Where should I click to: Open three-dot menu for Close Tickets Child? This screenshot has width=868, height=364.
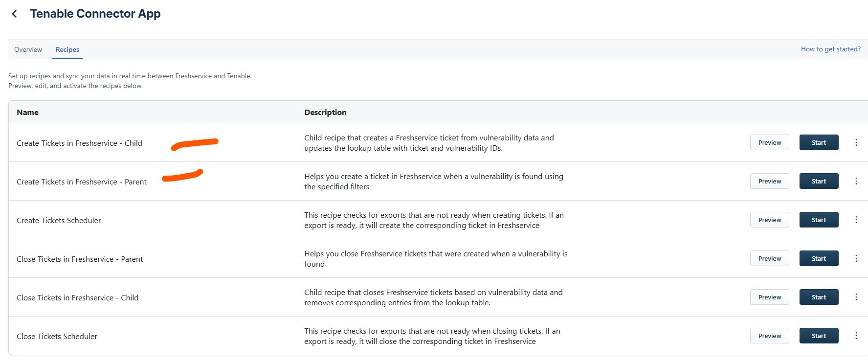pos(856,297)
